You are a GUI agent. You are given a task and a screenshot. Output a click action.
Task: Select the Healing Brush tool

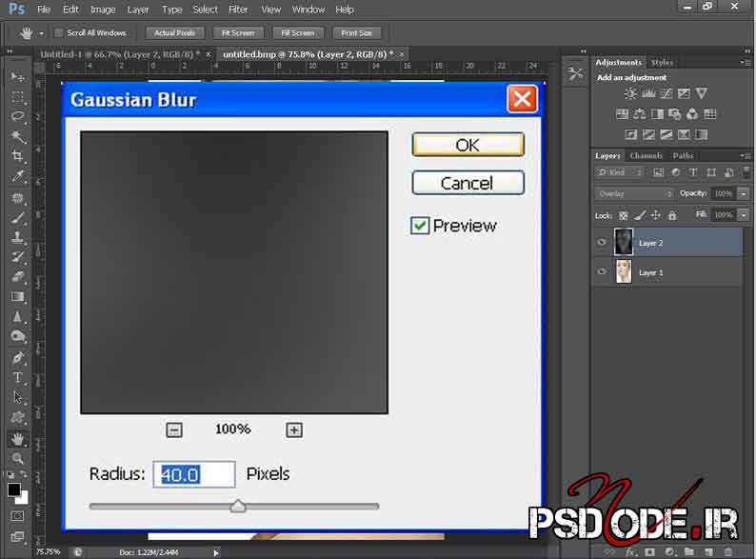(18, 198)
